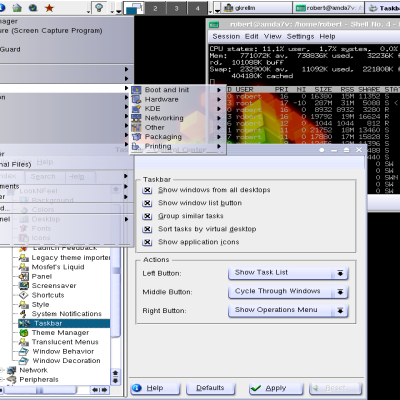Toggle Group similar tasks checkbox
Image resolution: width=400 pixels, height=400 pixels.
coord(147,216)
